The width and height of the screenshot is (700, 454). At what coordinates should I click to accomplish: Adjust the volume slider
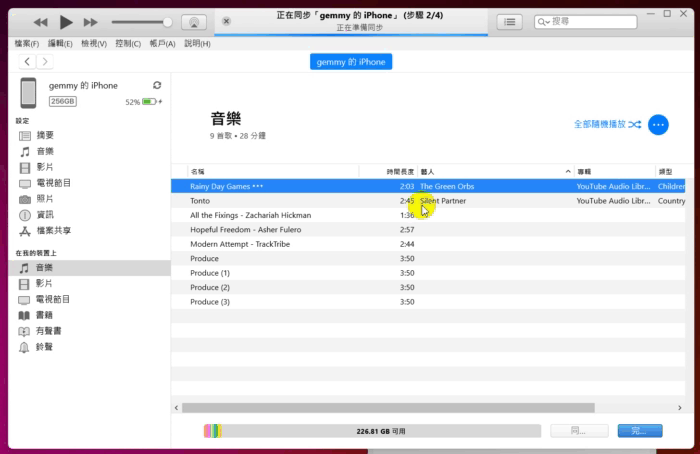140,22
